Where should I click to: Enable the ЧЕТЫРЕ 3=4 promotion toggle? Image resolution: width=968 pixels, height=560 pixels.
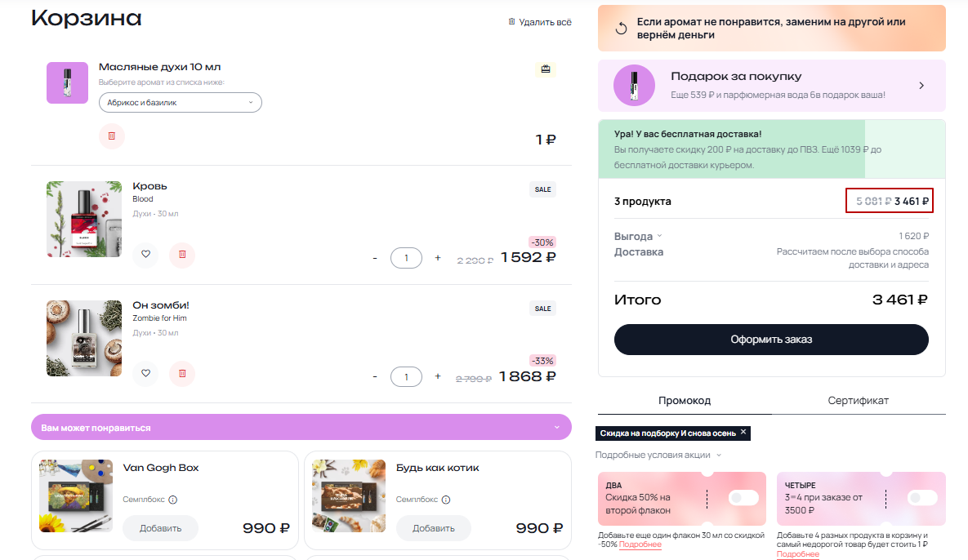point(921,497)
